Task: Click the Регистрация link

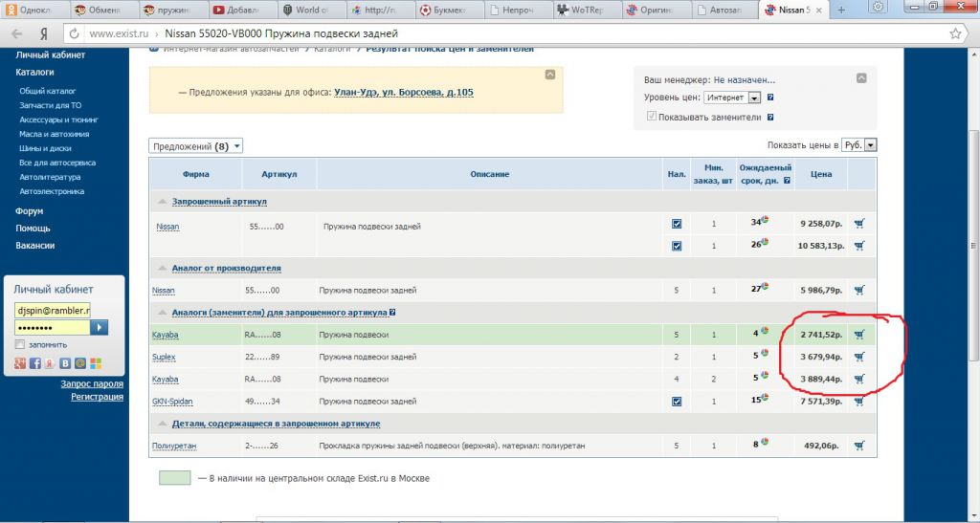Action: [x=97, y=397]
